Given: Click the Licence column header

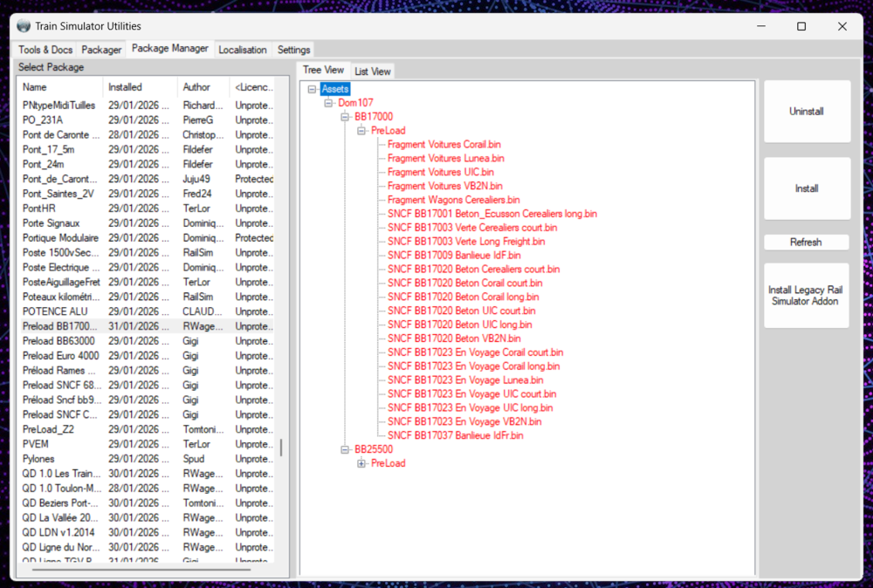Looking at the screenshot, I should tap(254, 86).
